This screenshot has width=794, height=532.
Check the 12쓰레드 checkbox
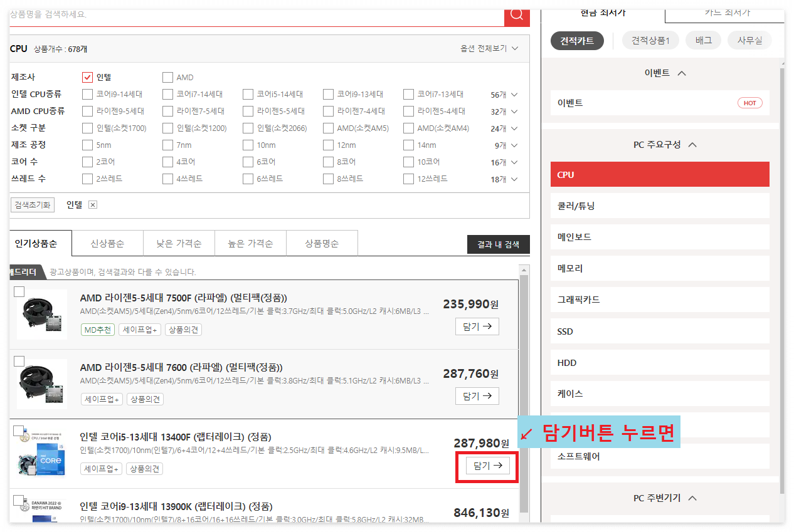tap(408, 179)
